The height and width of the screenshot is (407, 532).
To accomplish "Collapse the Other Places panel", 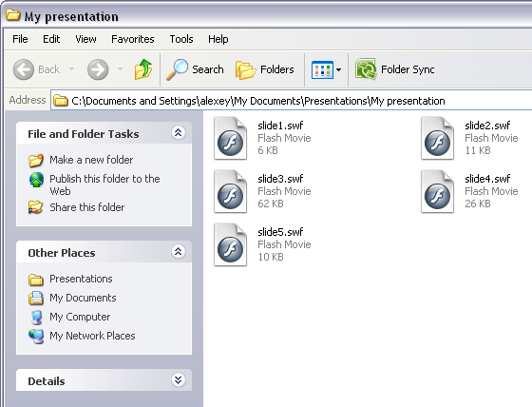I will click(x=179, y=251).
